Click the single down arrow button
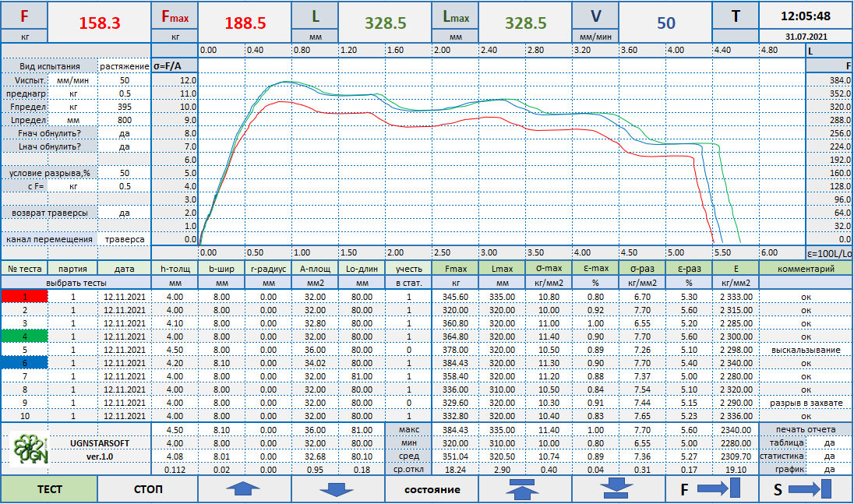 337,488
